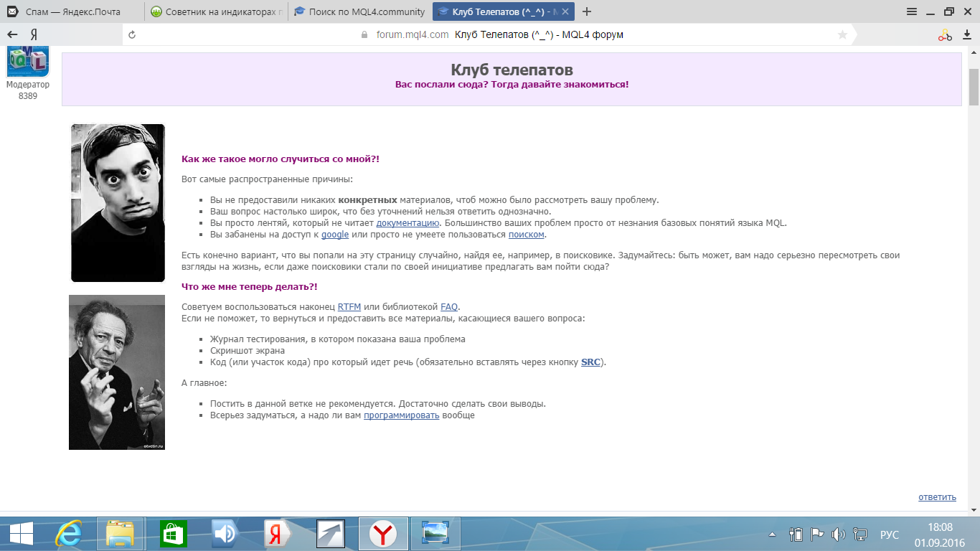
Task: Go back using the browser back arrow
Action: tap(12, 34)
